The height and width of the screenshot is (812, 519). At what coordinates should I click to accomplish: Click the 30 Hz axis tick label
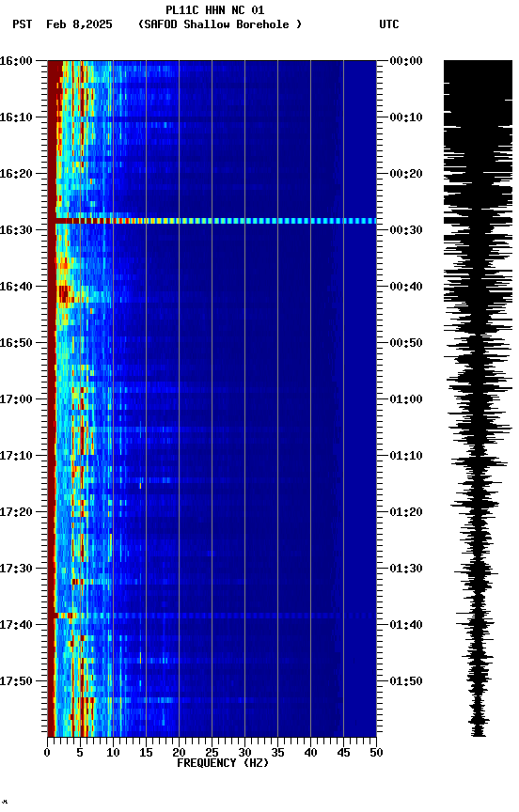click(x=244, y=754)
